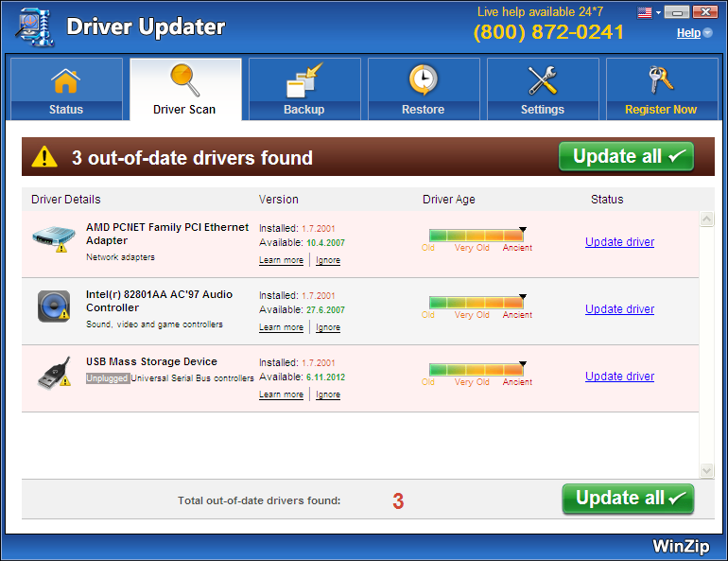
Task: Open the Register Now tab
Action: click(x=662, y=89)
